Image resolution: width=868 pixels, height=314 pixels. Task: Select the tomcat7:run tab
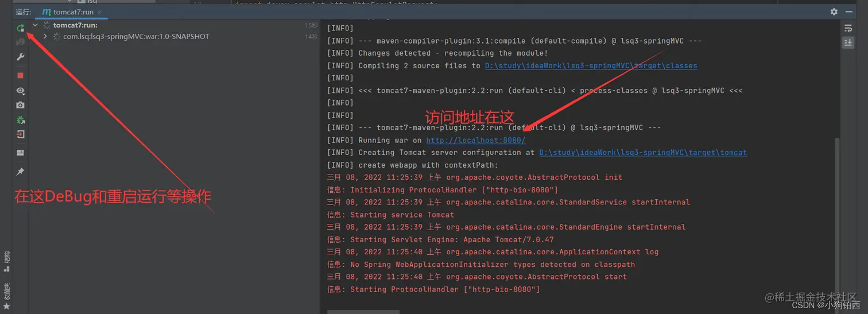(x=72, y=12)
